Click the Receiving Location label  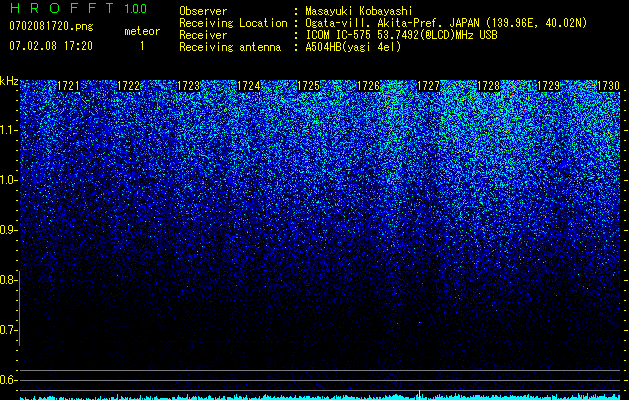(233, 23)
